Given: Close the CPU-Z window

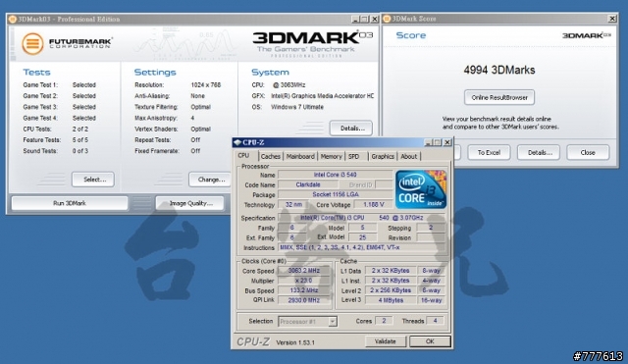Looking at the screenshot, I should 447,142.
